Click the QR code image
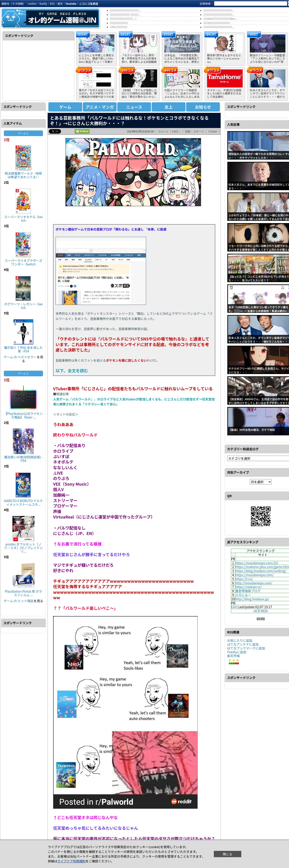289x868 pixels. click(x=260, y=516)
